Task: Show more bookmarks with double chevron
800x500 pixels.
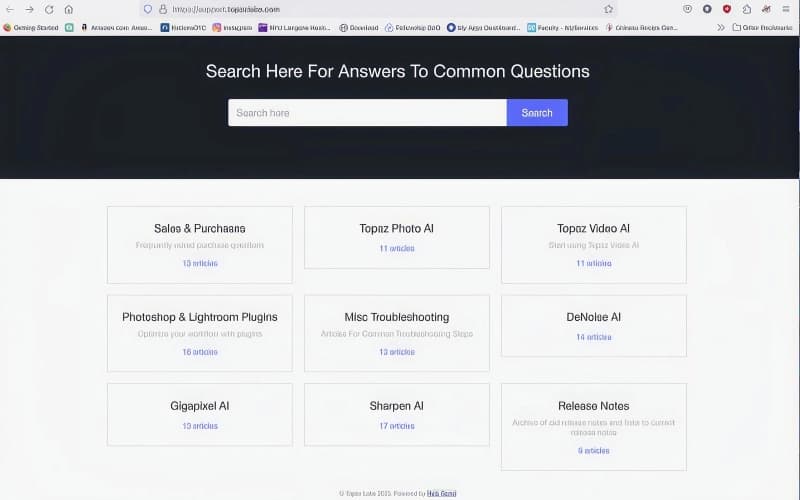Action: (x=720, y=28)
